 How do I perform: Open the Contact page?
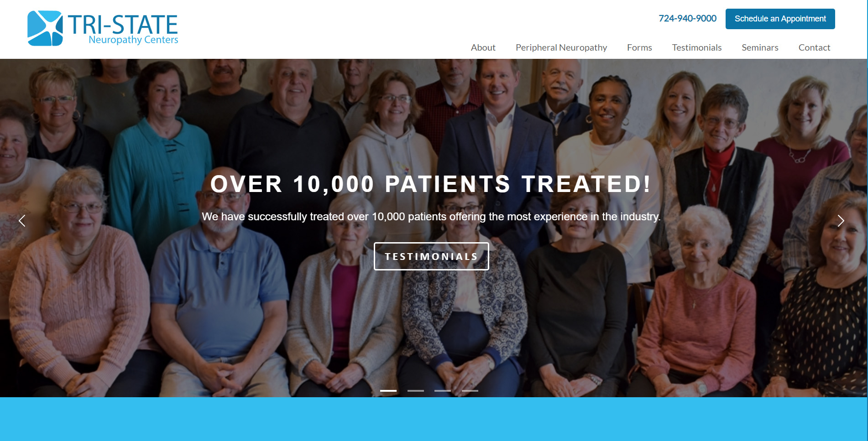coord(814,47)
